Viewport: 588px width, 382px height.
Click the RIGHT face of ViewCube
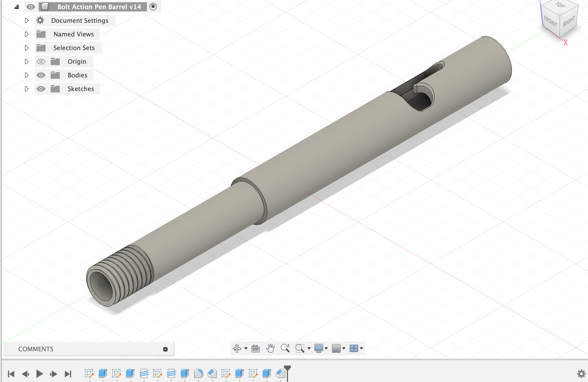(x=569, y=22)
